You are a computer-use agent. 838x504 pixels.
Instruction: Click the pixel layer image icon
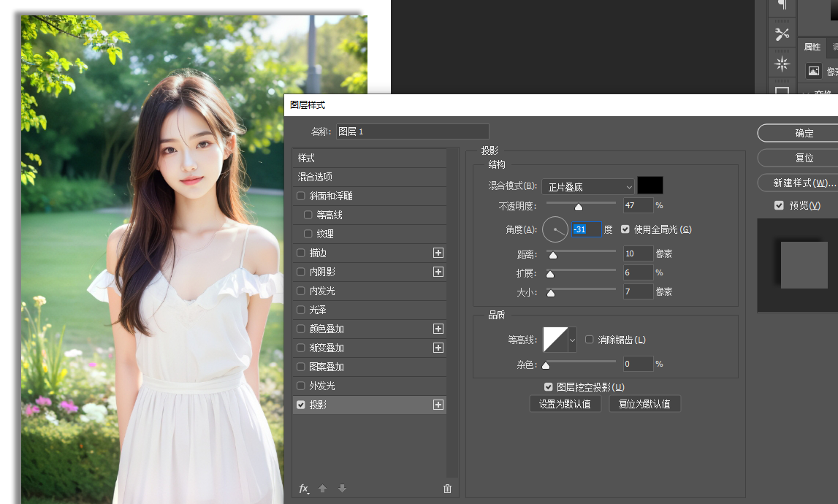(x=813, y=71)
